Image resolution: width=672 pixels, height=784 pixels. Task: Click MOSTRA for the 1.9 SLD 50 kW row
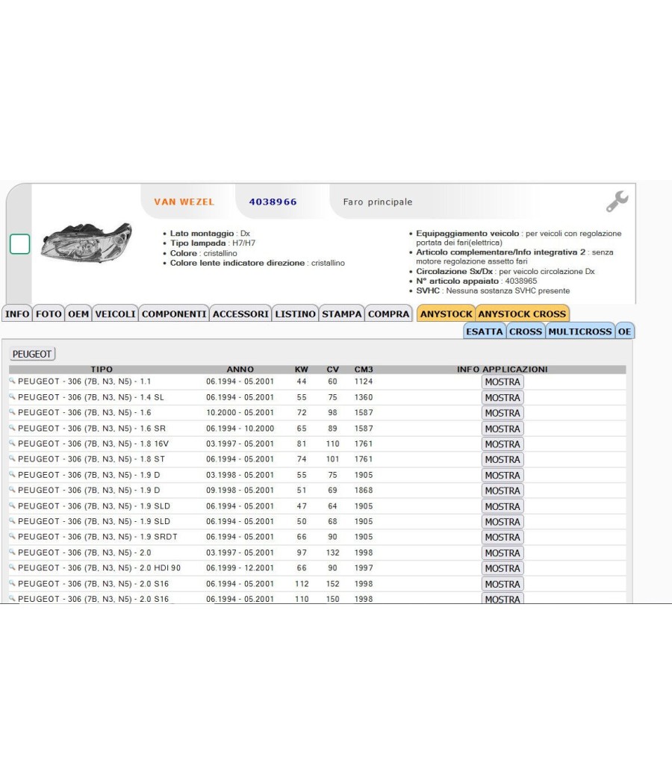(x=503, y=521)
